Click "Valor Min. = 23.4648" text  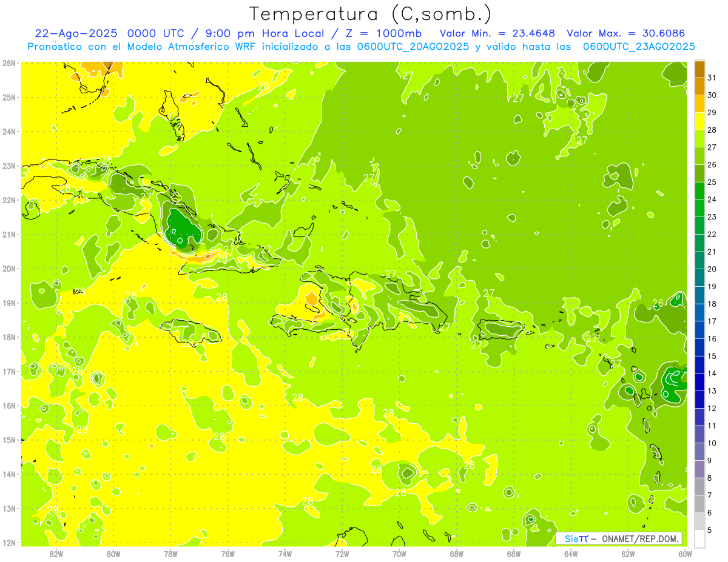(x=498, y=33)
